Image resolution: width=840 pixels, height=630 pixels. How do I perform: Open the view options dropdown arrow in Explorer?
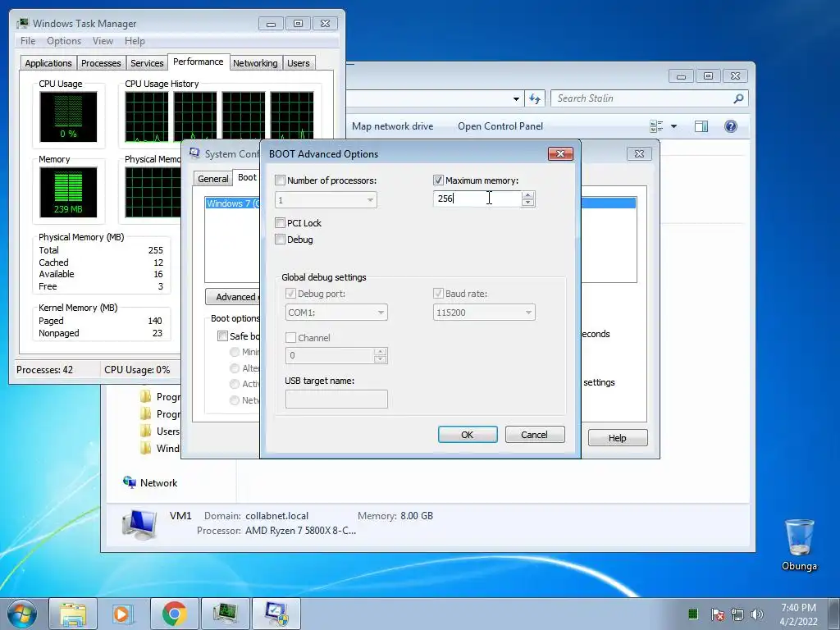pos(674,126)
